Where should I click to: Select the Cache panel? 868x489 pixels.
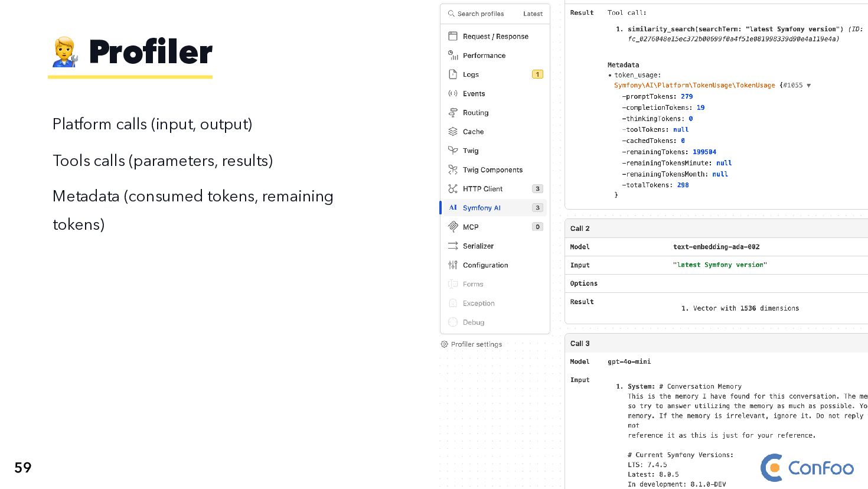click(x=495, y=132)
